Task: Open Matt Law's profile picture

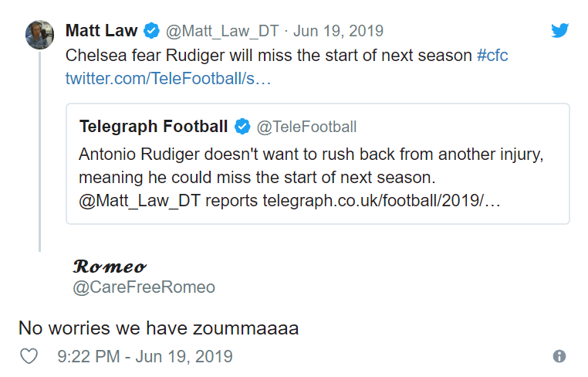Action: (39, 36)
